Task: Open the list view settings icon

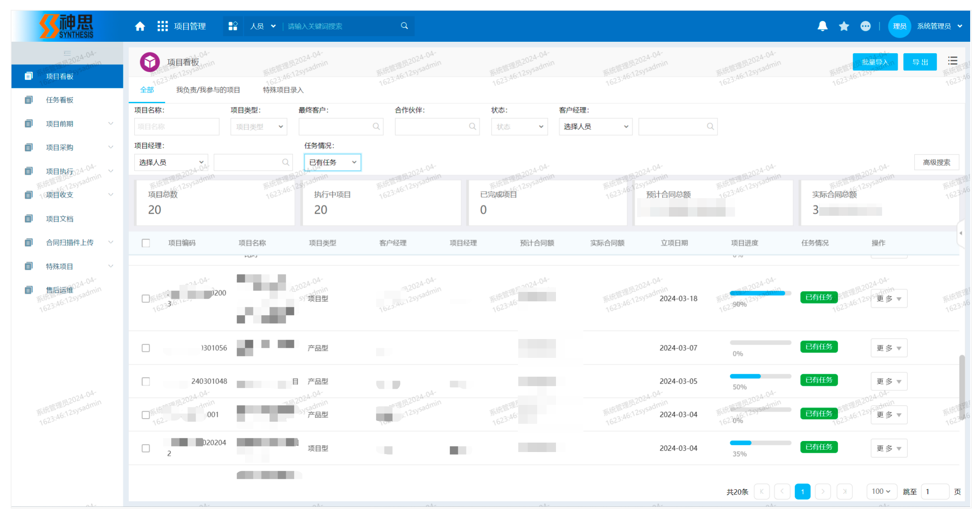Action: point(953,61)
